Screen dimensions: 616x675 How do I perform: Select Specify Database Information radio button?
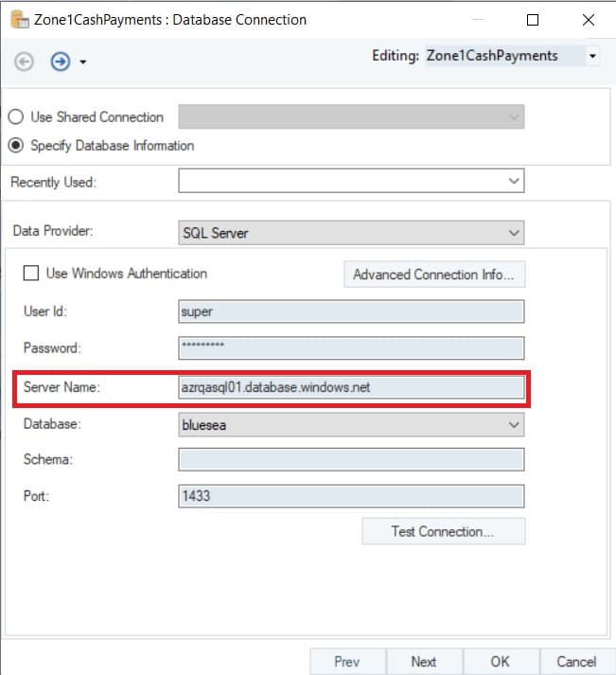coord(16,146)
